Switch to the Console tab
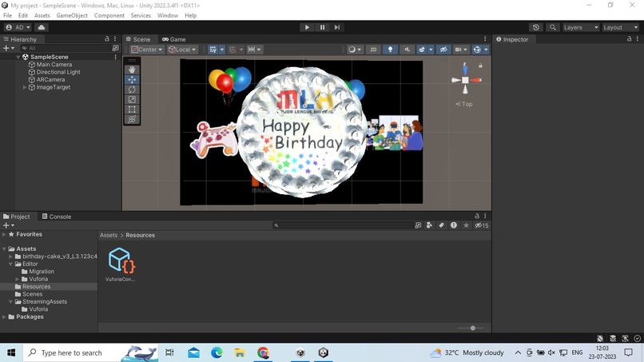The width and height of the screenshot is (644, 362). tap(56, 217)
